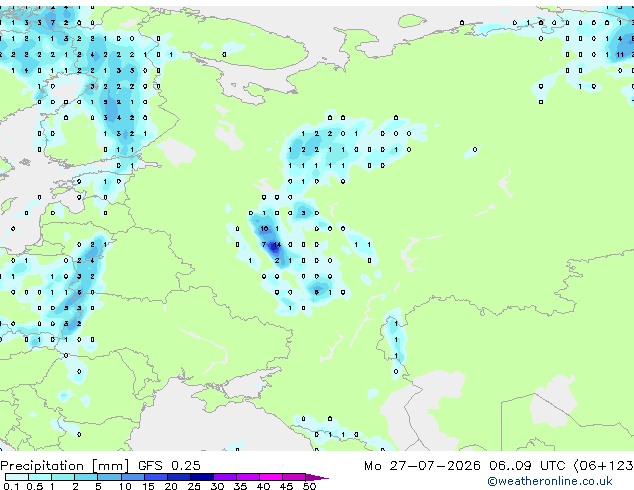Screen dimensions: 634x490
Task: Click the 5–10 mm legend color swatch
Action: (109, 477)
